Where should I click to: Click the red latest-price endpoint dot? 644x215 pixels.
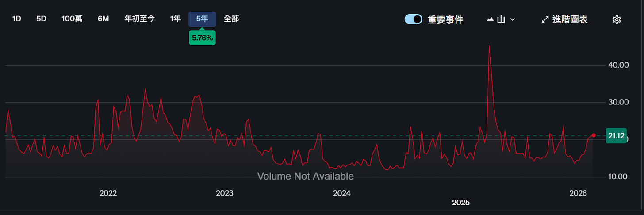pos(594,135)
